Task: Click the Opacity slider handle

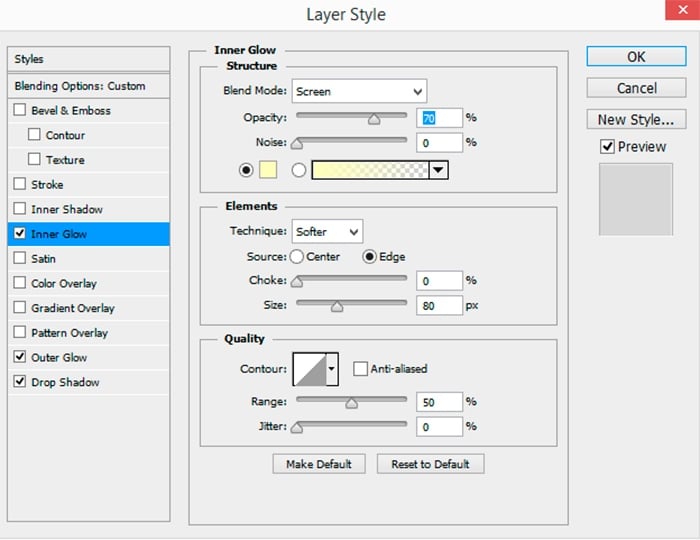Action: click(x=374, y=119)
